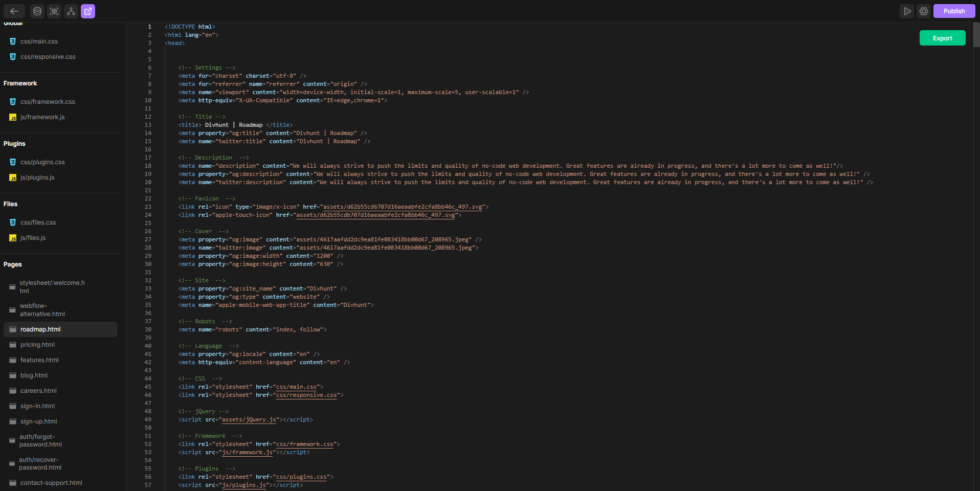
Task: Click the highlighted purple export icon
Action: (x=88, y=11)
